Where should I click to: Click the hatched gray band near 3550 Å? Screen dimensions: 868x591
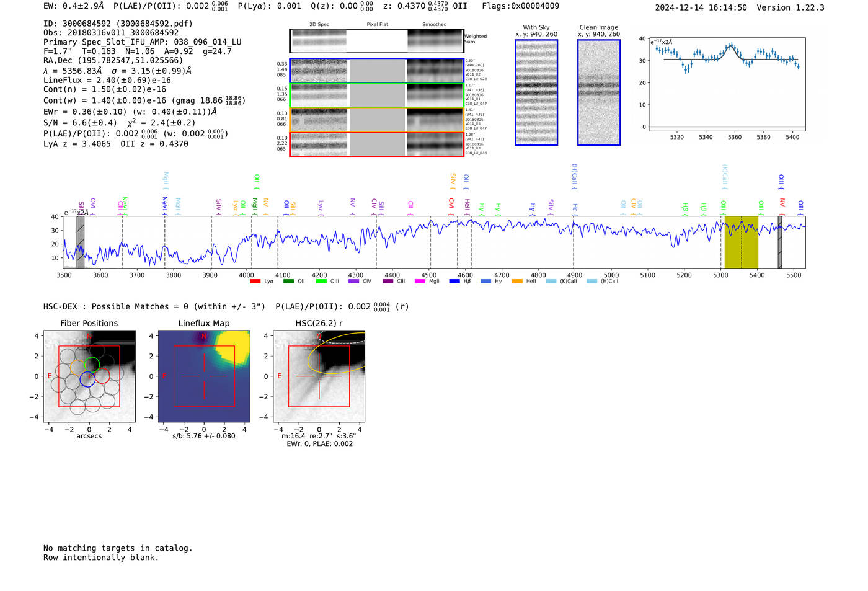pos(80,242)
